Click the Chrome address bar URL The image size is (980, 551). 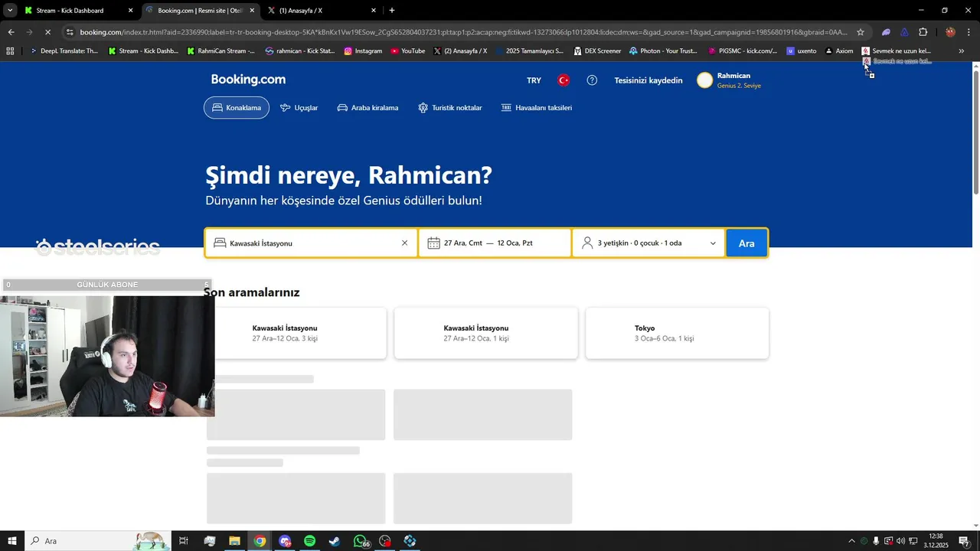coord(463,32)
